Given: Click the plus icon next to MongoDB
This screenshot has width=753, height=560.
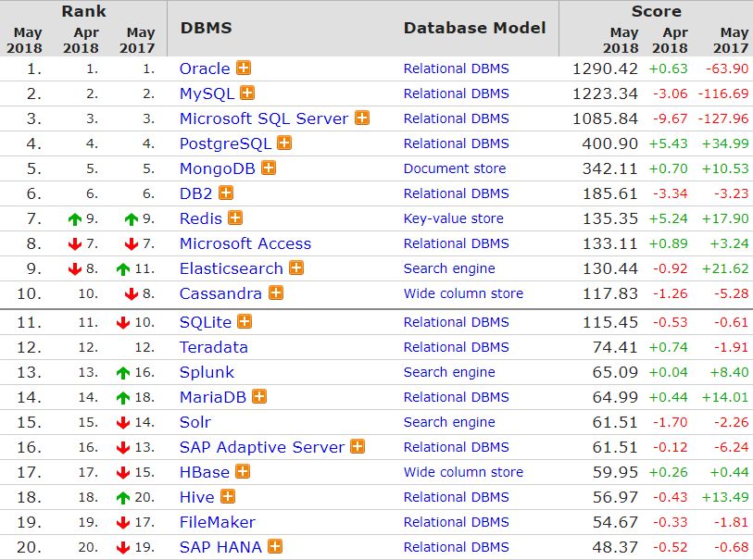Looking at the screenshot, I should coord(269,168).
